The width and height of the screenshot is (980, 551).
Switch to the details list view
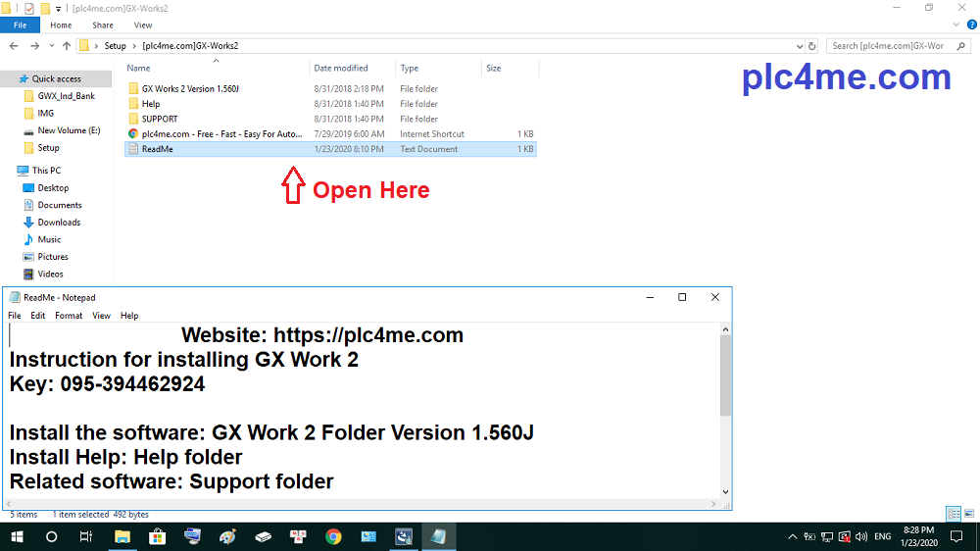[954, 514]
